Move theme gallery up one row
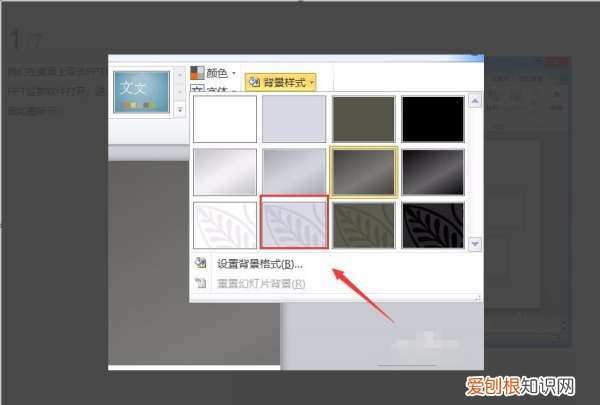The height and width of the screenshot is (405, 600). tap(180, 75)
